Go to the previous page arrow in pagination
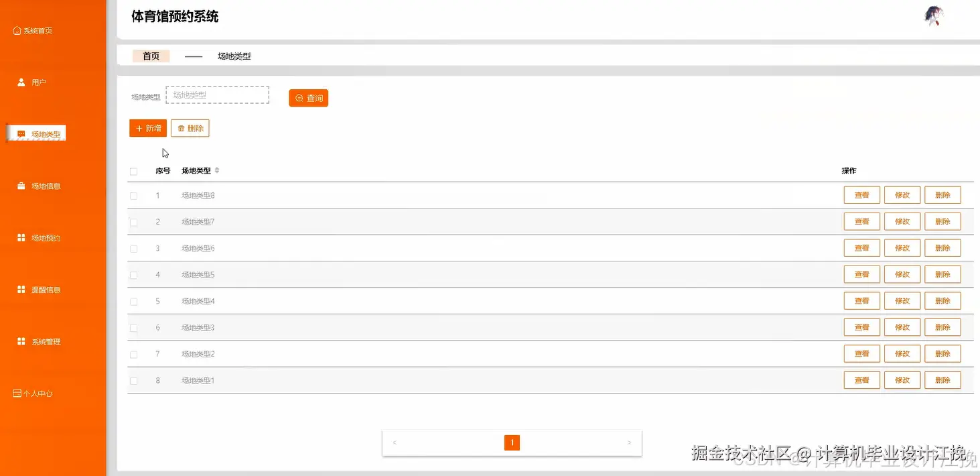 (395, 442)
